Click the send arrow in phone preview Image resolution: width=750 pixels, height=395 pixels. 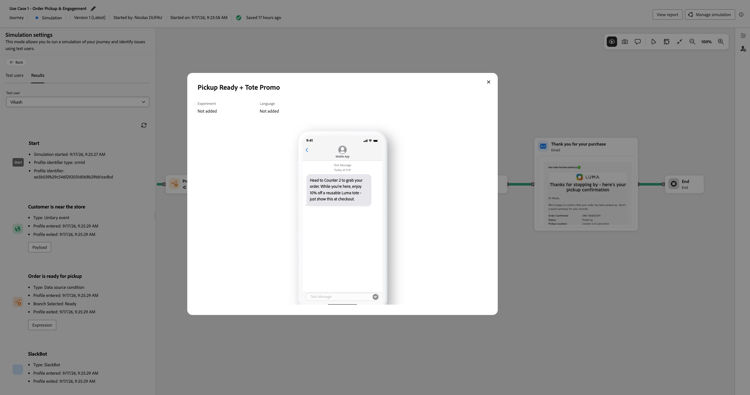(375, 296)
